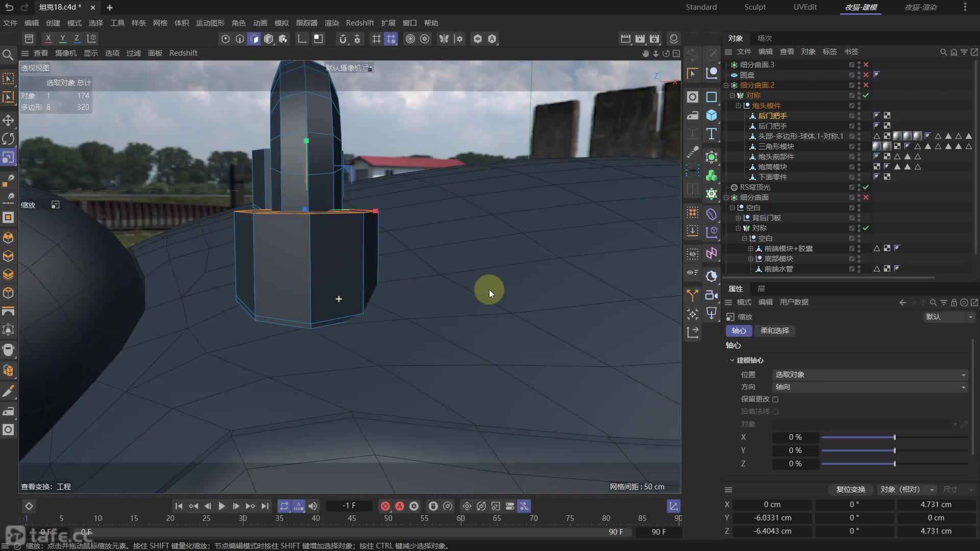Open the 对象 (相对) coordinate dropdown

pyautogui.click(x=907, y=489)
